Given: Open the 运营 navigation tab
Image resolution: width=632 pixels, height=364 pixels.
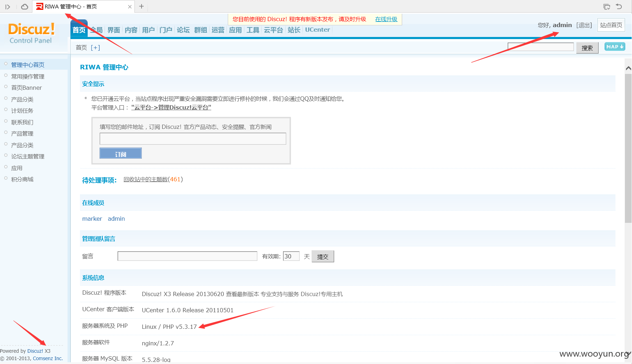Looking at the screenshot, I should click(x=218, y=30).
